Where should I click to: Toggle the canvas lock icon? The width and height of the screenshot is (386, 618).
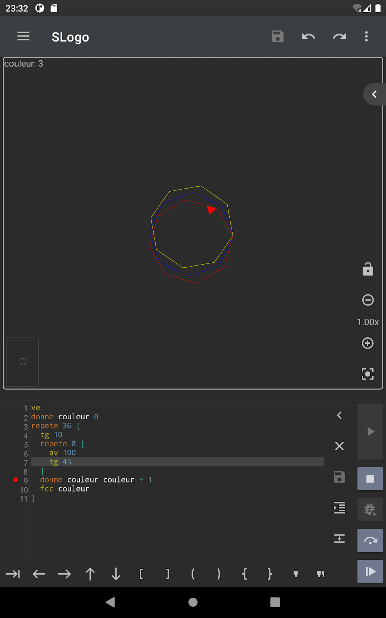click(367, 270)
